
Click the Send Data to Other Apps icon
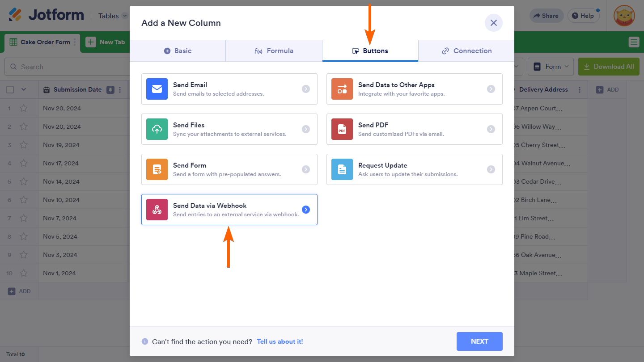tap(342, 89)
